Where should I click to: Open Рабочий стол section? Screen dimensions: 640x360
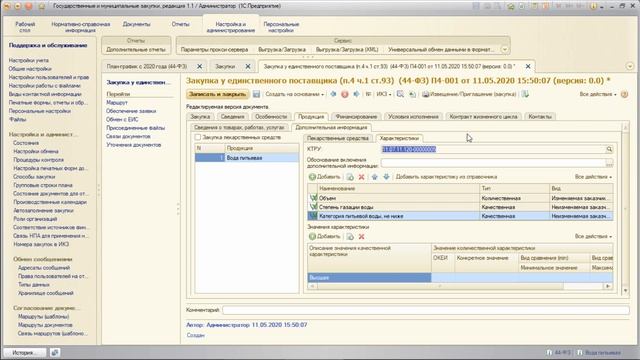coord(25,27)
